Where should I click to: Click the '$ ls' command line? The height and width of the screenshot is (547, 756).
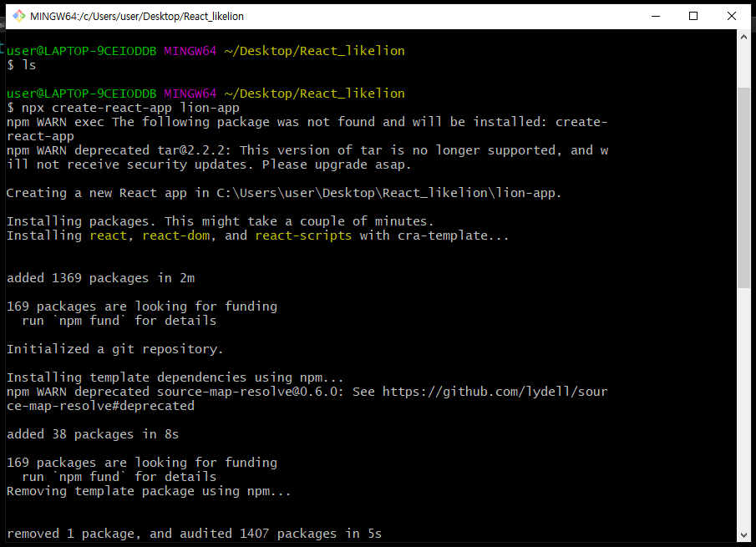pos(21,65)
